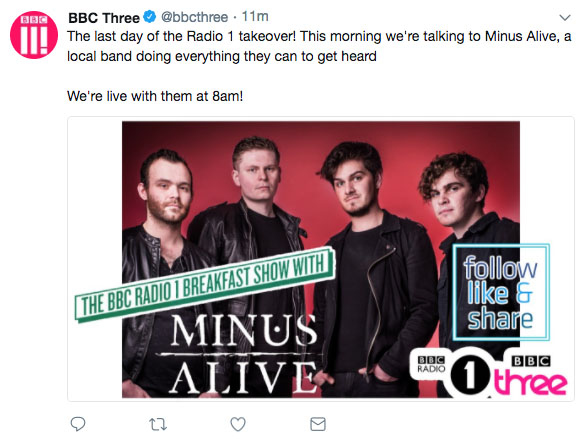
Task: Click the green Breakfast Show banner
Action: pos(204,284)
